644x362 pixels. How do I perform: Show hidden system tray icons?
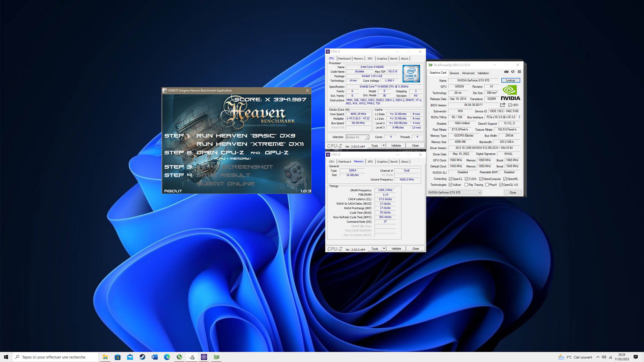[598, 357]
